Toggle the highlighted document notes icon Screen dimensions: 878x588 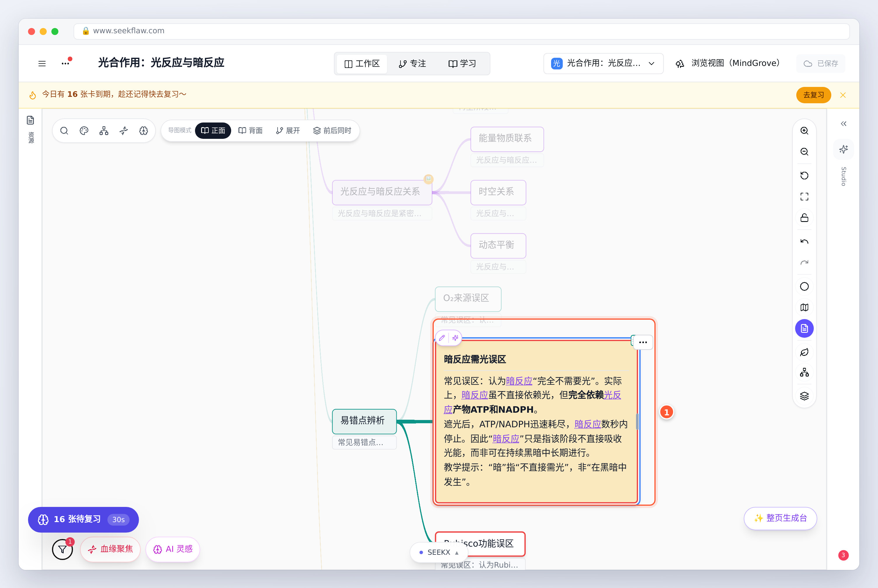(x=804, y=328)
